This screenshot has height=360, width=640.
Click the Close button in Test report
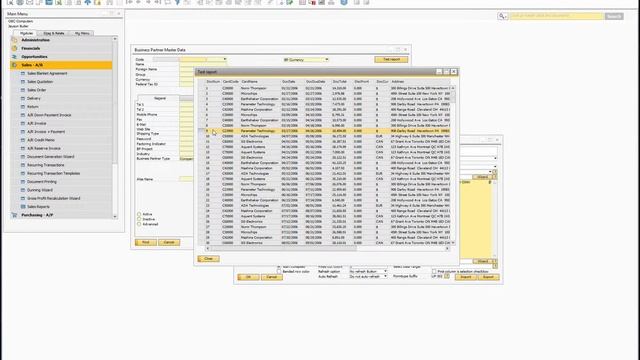[208, 259]
